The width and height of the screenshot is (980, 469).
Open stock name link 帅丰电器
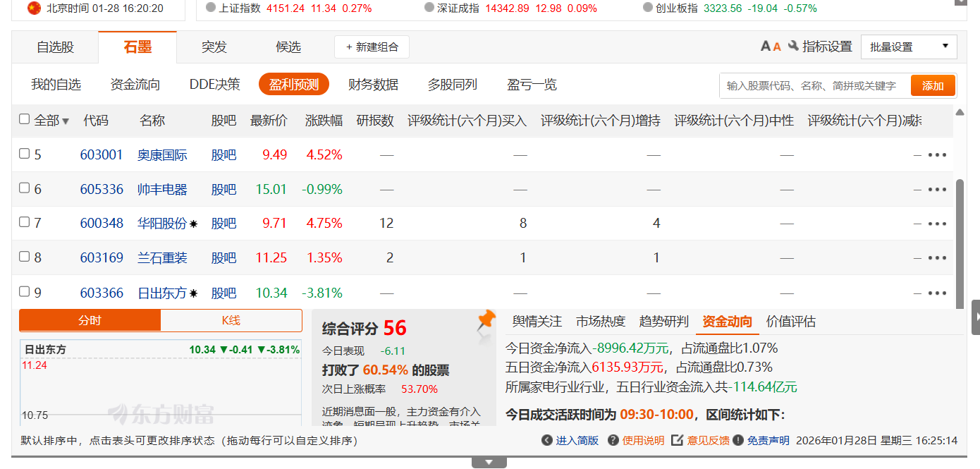point(162,189)
